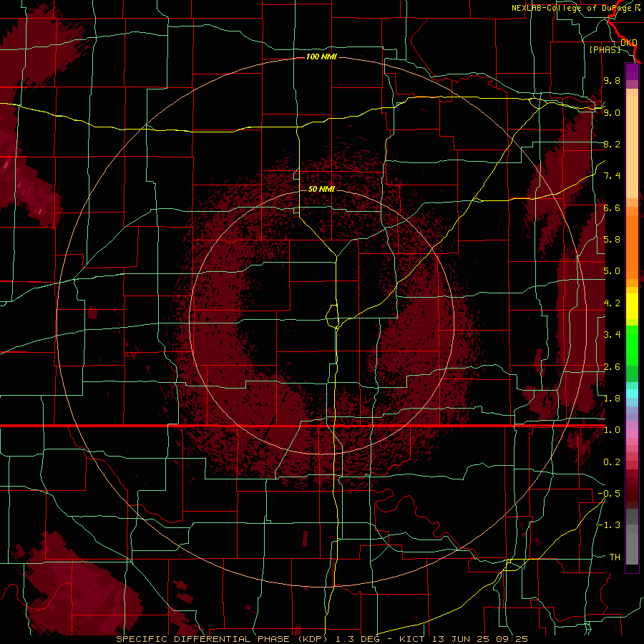Click the 9.0 value on the color scale

click(612, 112)
